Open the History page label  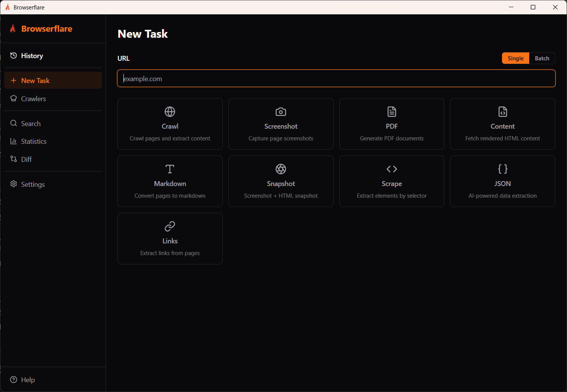pos(32,56)
